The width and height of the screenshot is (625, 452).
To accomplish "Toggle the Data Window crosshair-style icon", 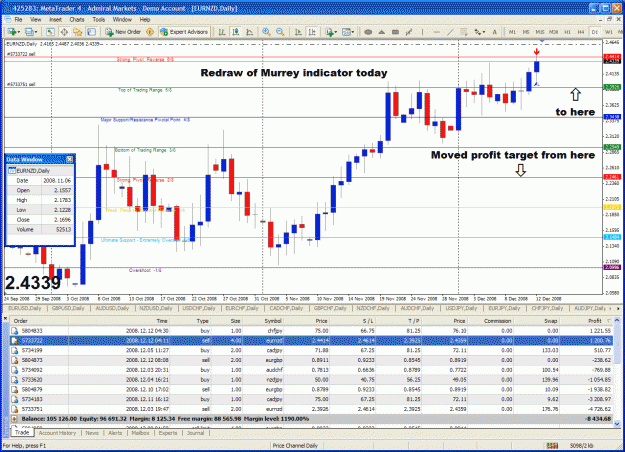I will 64,32.
